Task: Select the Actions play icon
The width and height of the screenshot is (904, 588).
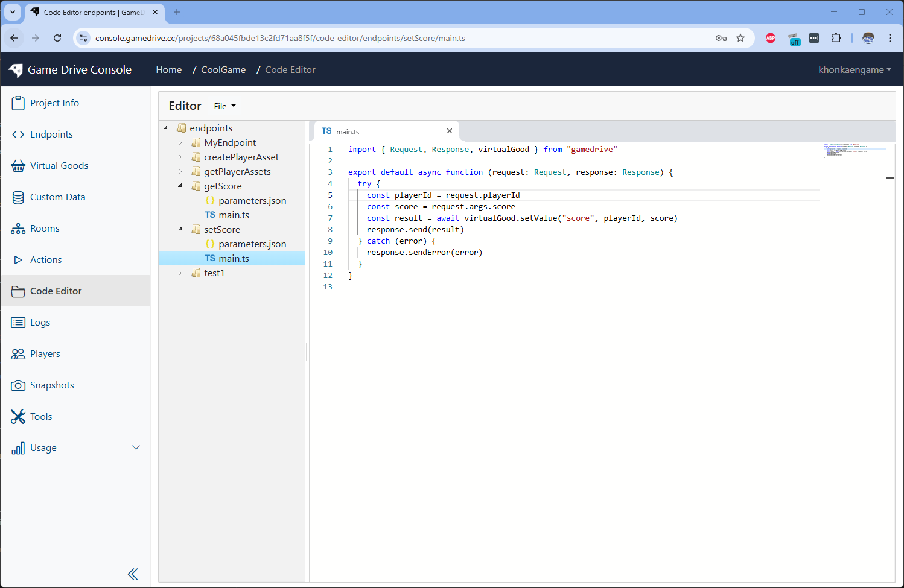Action: (19, 259)
